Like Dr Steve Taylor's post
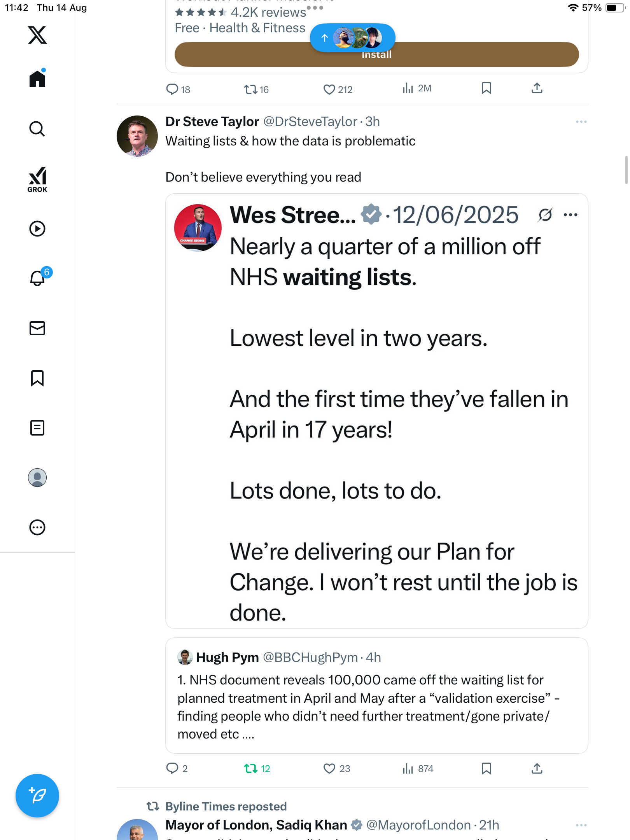This screenshot has width=630, height=840. pos(329,768)
